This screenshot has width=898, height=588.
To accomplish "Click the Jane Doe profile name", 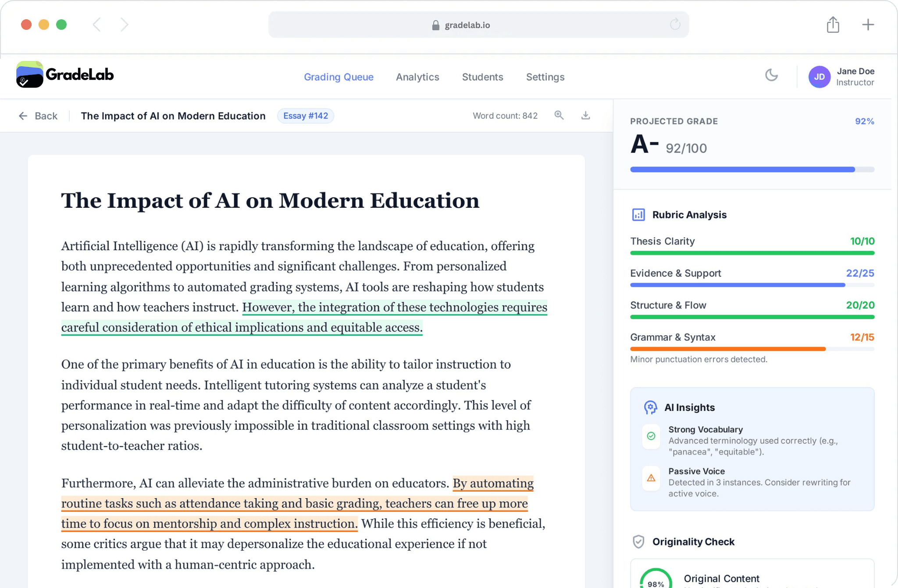I will point(855,71).
